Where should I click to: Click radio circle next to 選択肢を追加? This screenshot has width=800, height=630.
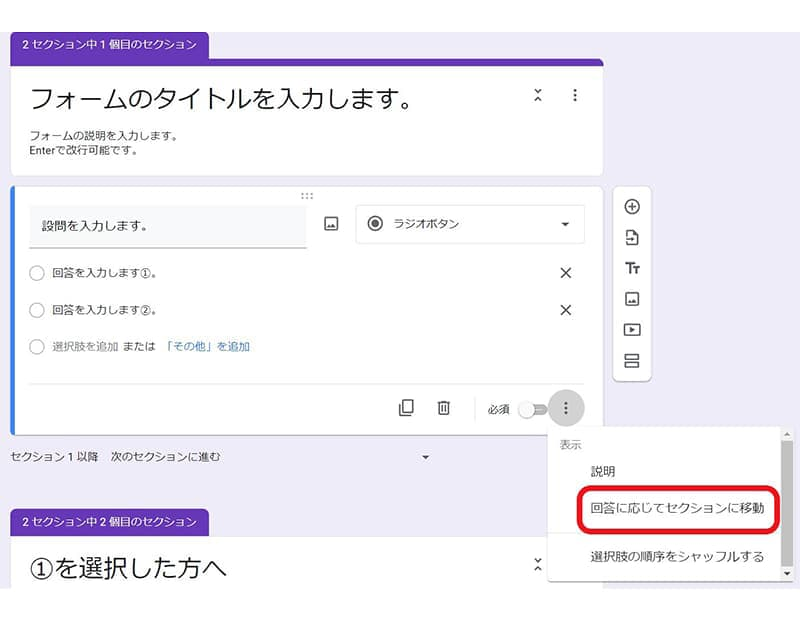click(37, 346)
